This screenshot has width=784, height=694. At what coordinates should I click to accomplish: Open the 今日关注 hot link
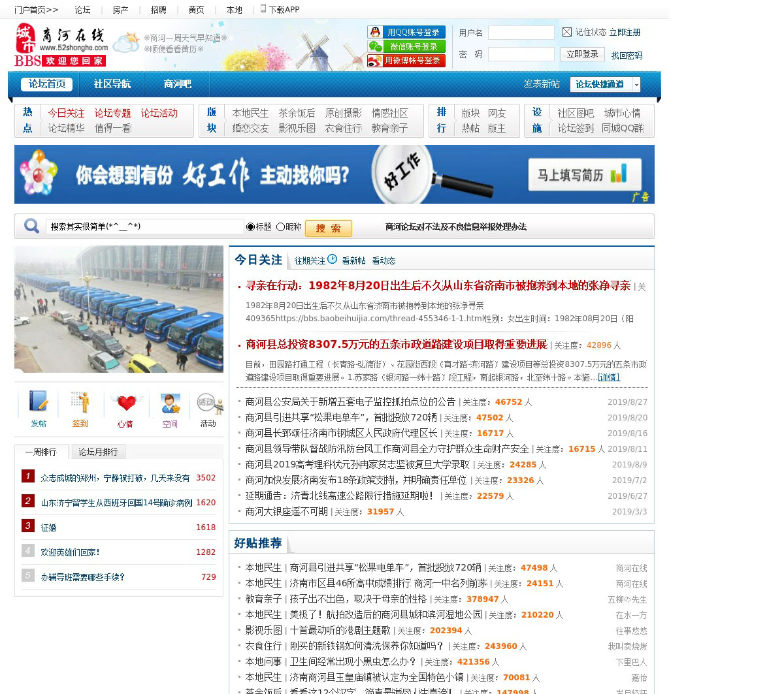pyautogui.click(x=66, y=113)
